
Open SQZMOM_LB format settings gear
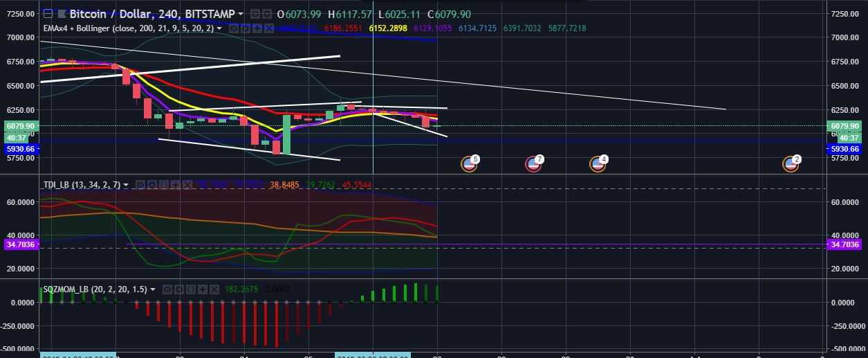pyautogui.click(x=179, y=289)
